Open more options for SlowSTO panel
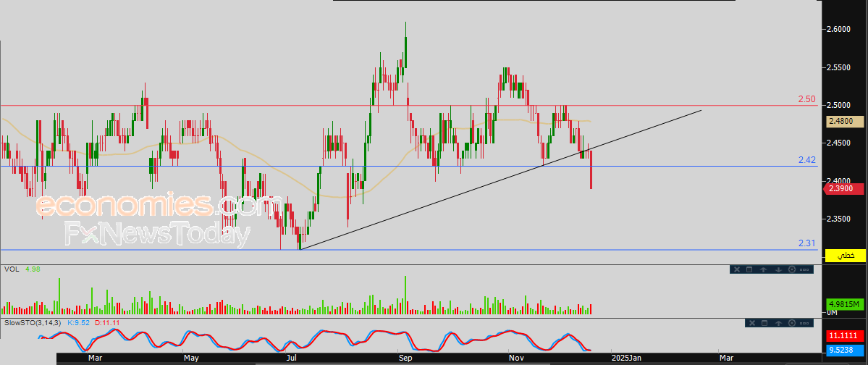Screen dimensions: 868x365 point(804,323)
